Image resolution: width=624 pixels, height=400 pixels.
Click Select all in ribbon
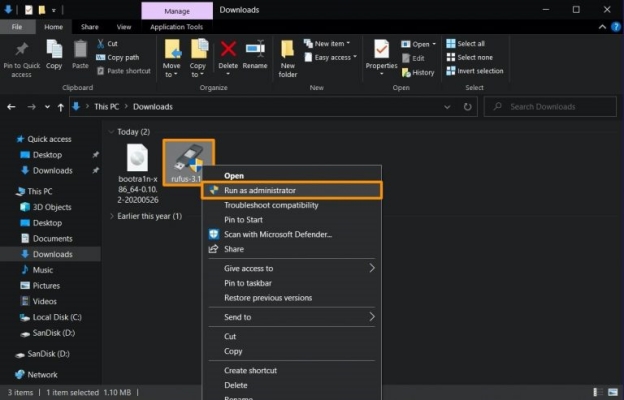470,44
